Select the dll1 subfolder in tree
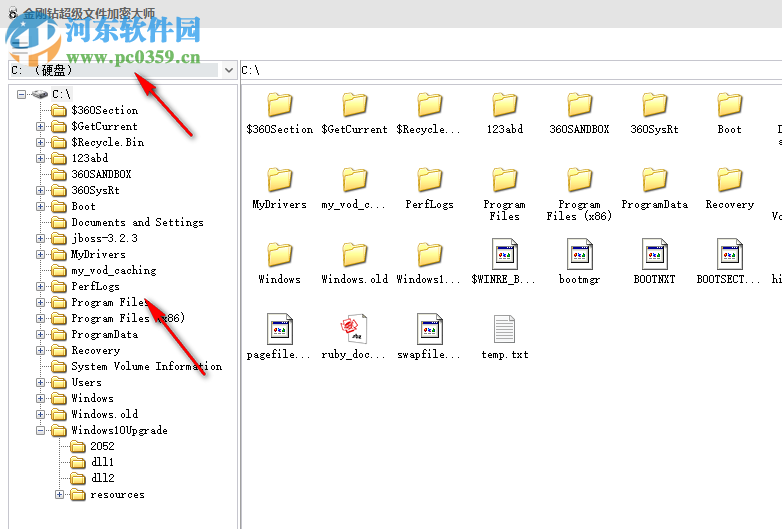Image resolution: width=782 pixels, height=529 pixels. point(102,462)
